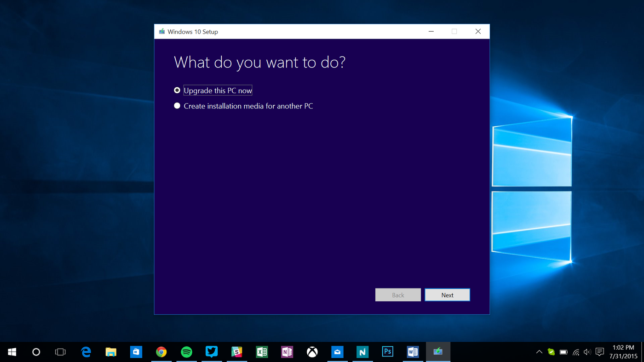Click the volume icon in the system tray
This screenshot has width=644, height=362.
[587, 351]
